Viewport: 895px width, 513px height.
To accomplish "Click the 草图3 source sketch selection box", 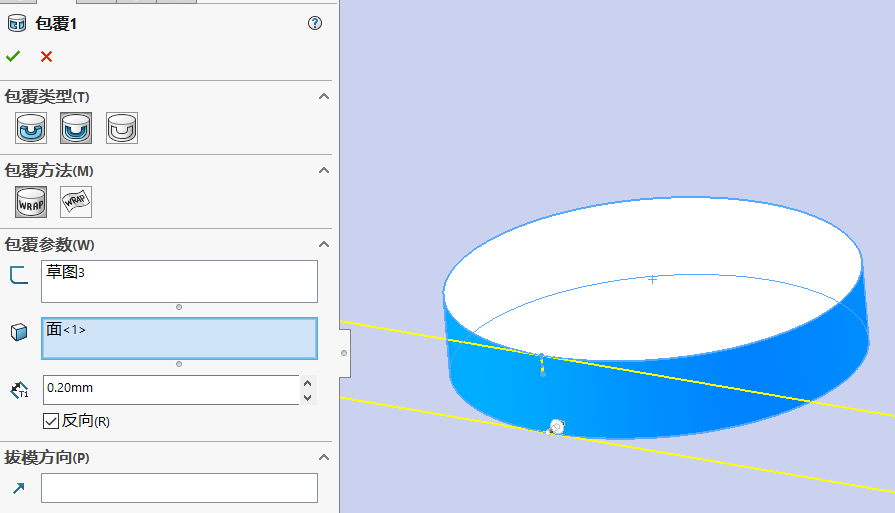I will click(x=179, y=281).
